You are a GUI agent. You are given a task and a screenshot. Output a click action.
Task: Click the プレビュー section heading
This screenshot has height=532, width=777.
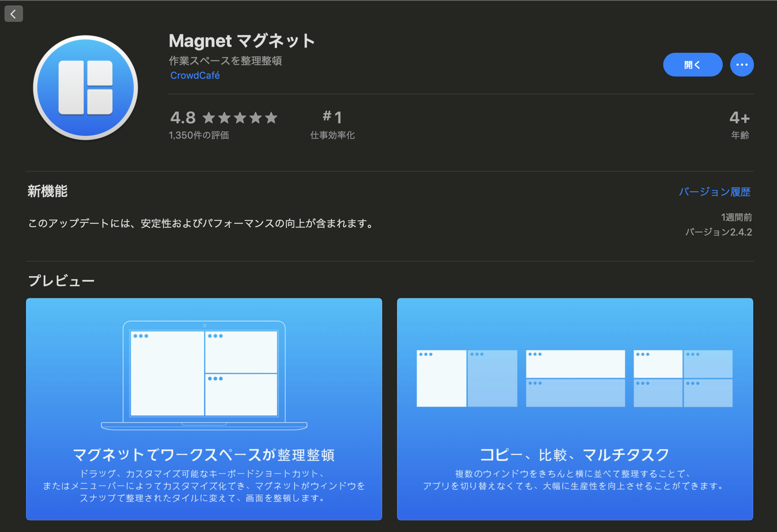(x=61, y=280)
